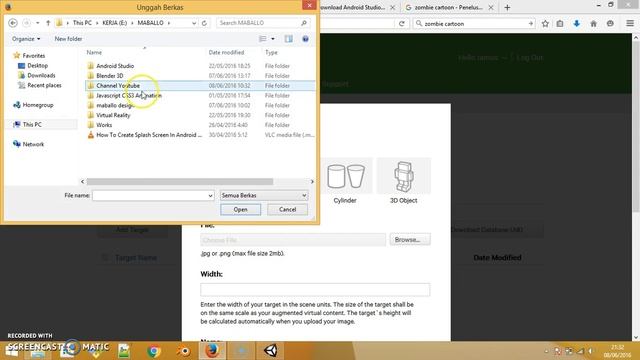640x360 pixels.
Task: Open the Firefox bookmarks list icon
Action: click(x=560, y=24)
